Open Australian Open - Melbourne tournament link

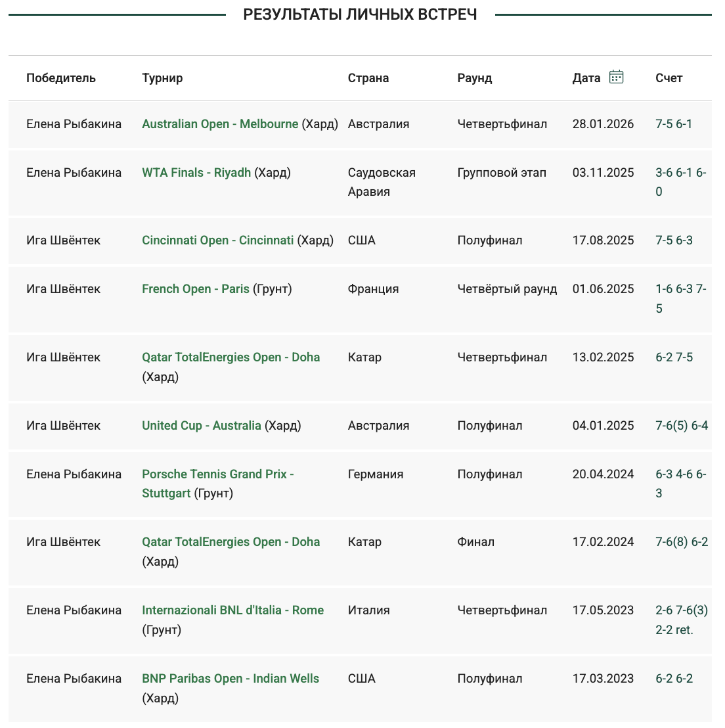click(220, 124)
